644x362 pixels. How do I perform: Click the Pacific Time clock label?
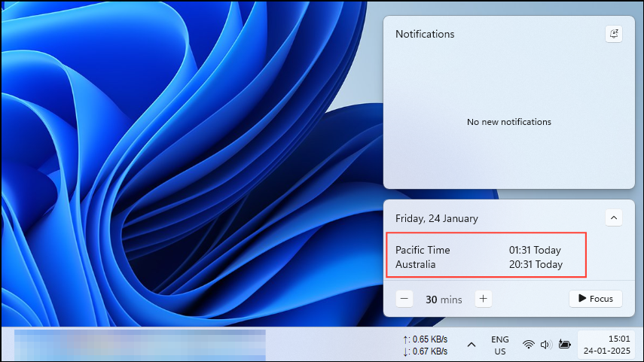[x=423, y=250]
